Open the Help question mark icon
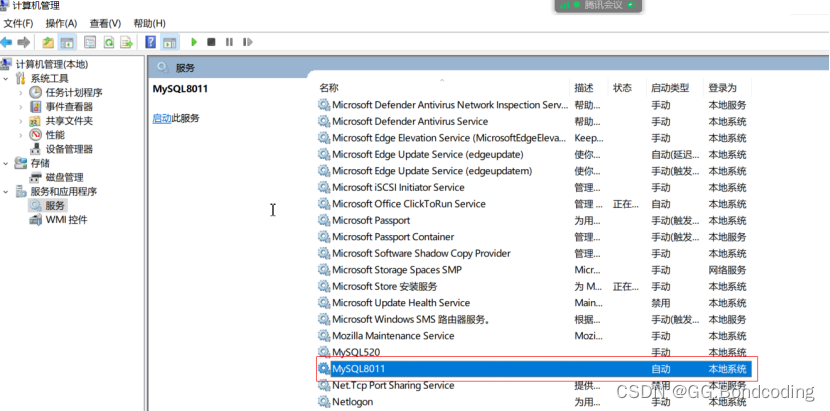Screen dimensions: 830x411 [x=151, y=42]
